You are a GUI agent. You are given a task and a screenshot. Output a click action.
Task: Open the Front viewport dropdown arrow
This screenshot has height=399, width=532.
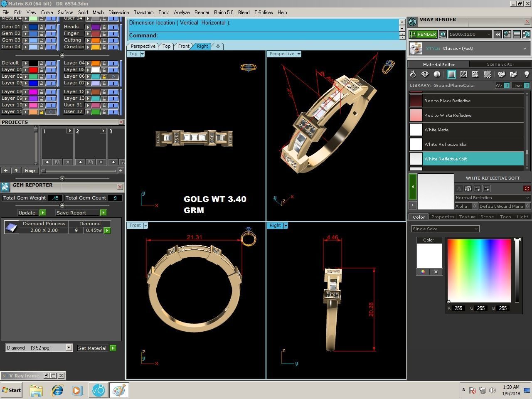145,226
